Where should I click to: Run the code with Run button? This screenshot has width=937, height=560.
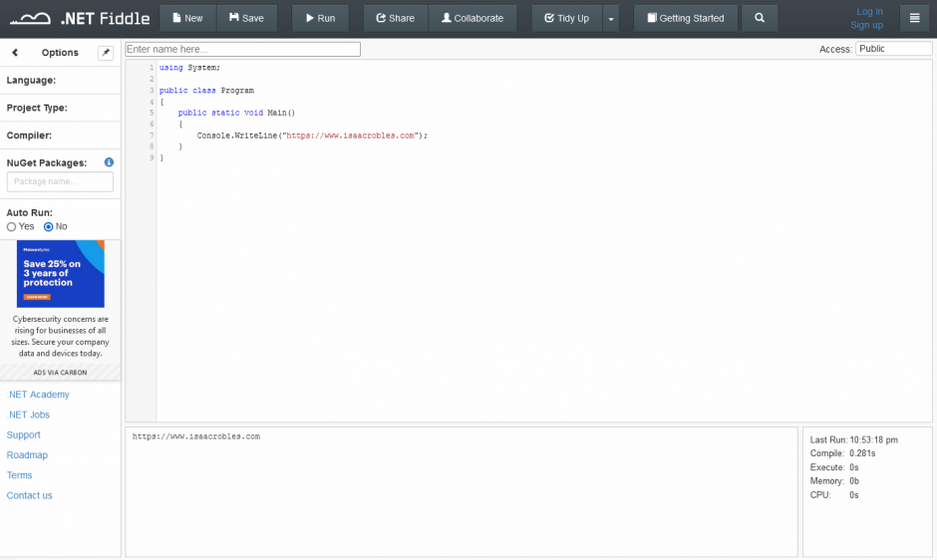pos(320,18)
